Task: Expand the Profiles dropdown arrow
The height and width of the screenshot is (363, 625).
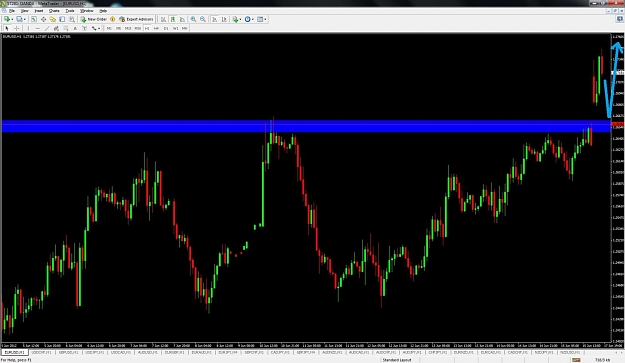Action: (24, 19)
